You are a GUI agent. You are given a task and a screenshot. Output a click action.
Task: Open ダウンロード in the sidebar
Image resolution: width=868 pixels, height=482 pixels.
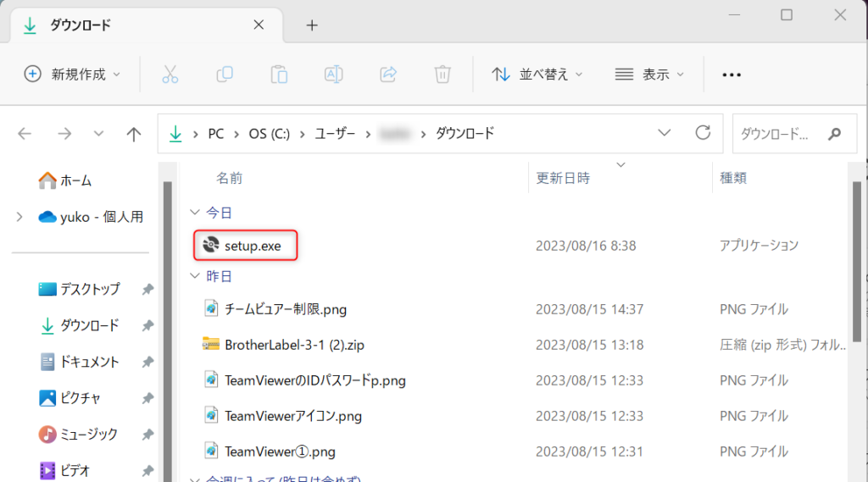coord(79,325)
